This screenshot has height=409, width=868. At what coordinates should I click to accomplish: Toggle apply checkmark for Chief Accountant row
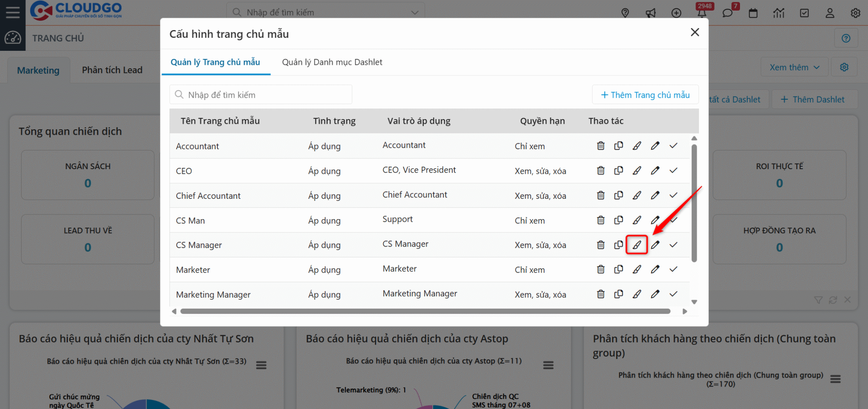click(673, 195)
